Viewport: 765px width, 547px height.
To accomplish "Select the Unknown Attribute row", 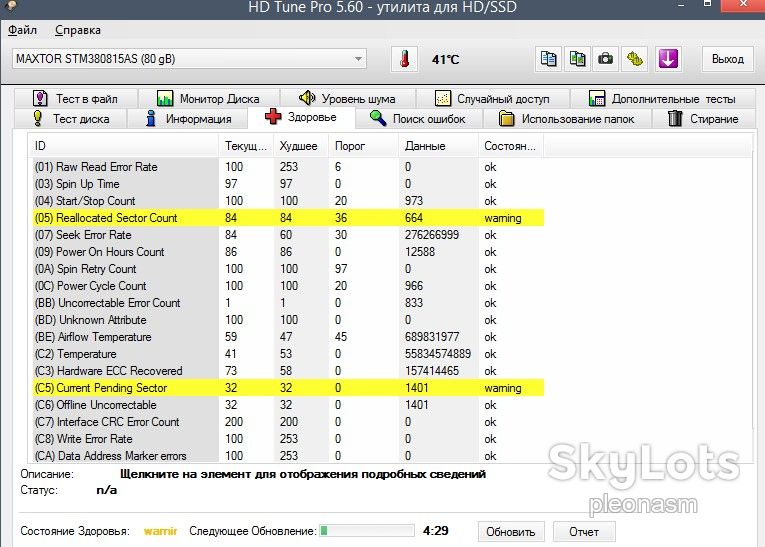I will click(x=286, y=320).
